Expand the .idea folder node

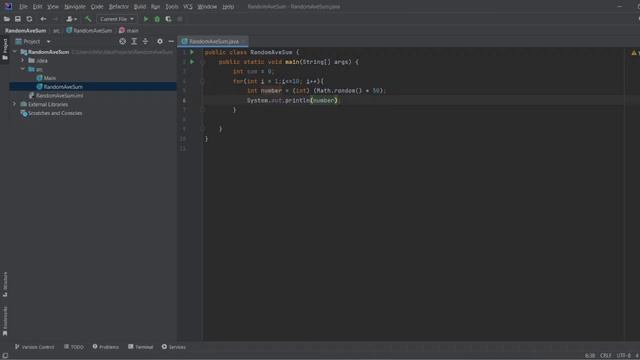tap(23, 60)
